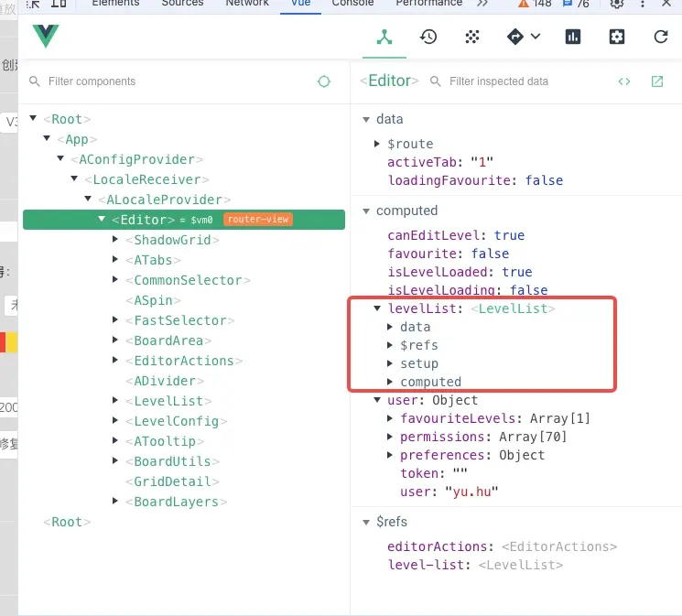Click the open in editor icon
Screen dimensions: 682x616
(x=657, y=81)
